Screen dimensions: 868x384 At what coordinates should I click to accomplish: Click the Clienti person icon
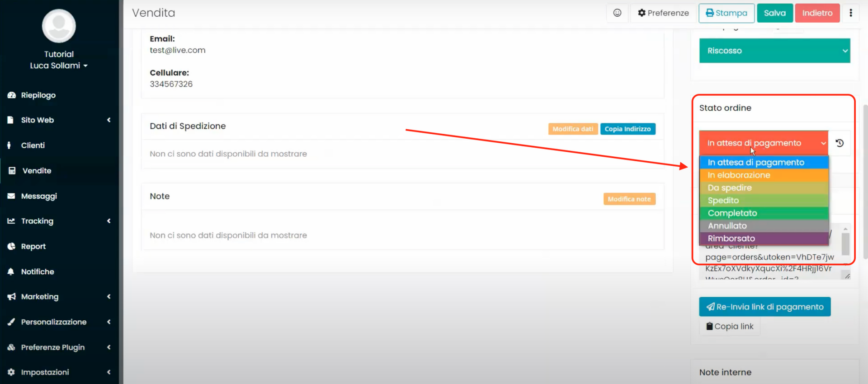tap(9, 145)
